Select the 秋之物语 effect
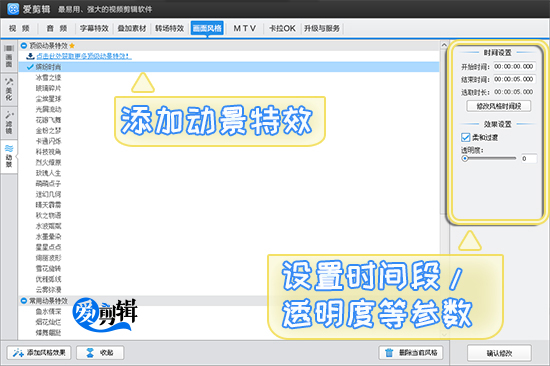Viewport: 550px width, 366px height. coord(48,215)
